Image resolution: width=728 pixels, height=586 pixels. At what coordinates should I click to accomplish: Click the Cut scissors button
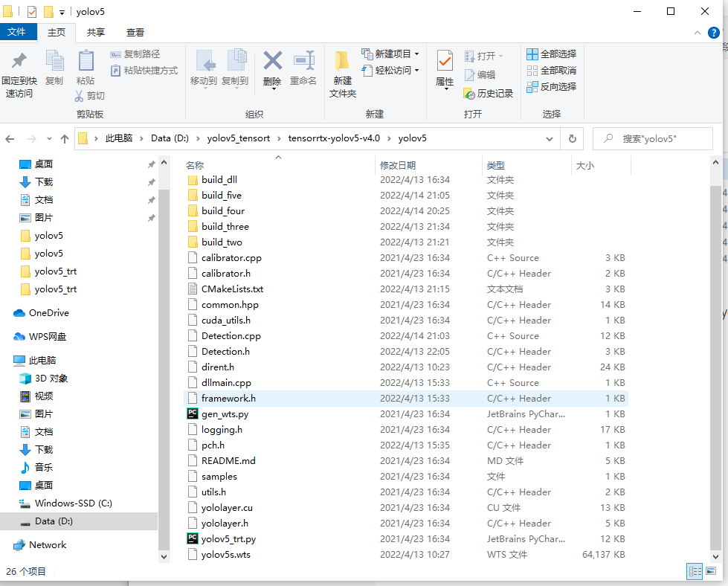pyautogui.click(x=90, y=96)
